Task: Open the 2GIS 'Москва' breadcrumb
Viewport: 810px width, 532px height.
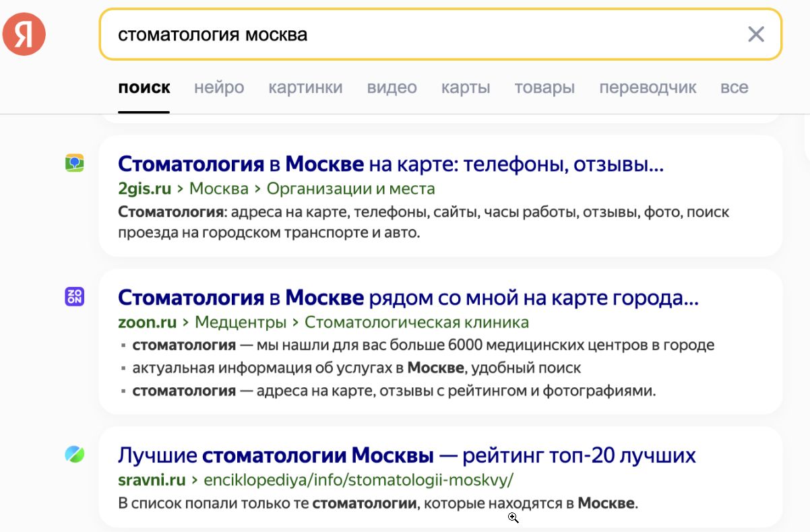Action: [219, 189]
